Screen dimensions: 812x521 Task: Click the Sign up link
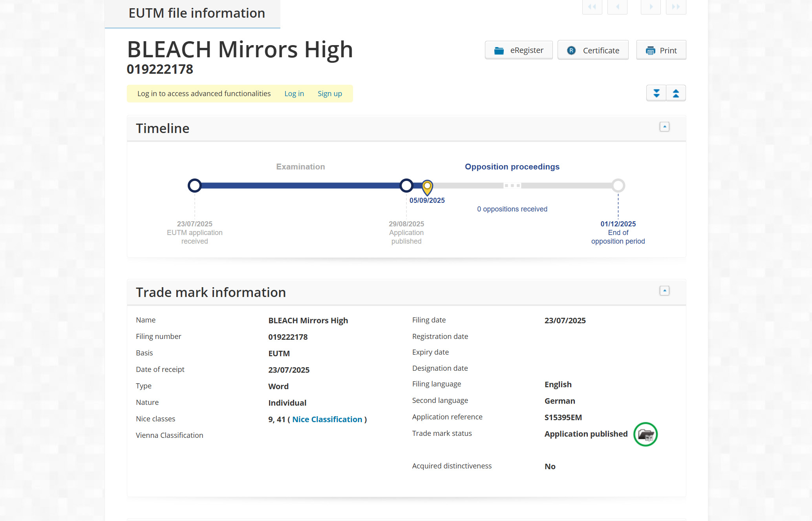[x=330, y=94]
